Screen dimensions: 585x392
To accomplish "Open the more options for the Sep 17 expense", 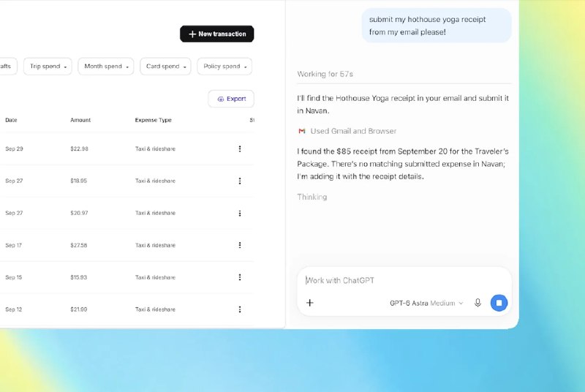I will pos(240,245).
